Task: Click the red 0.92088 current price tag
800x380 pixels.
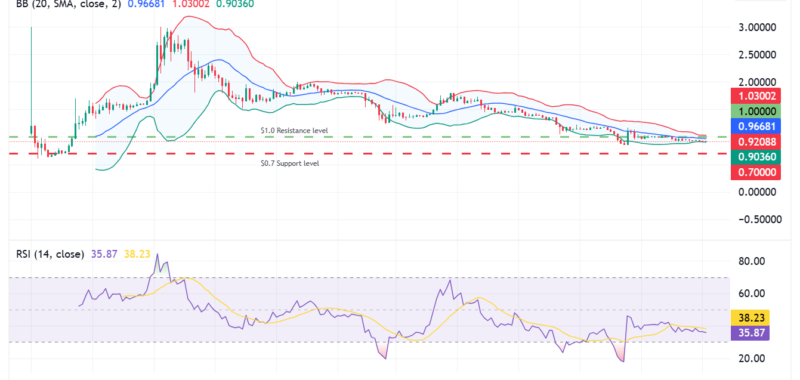Action: point(756,141)
